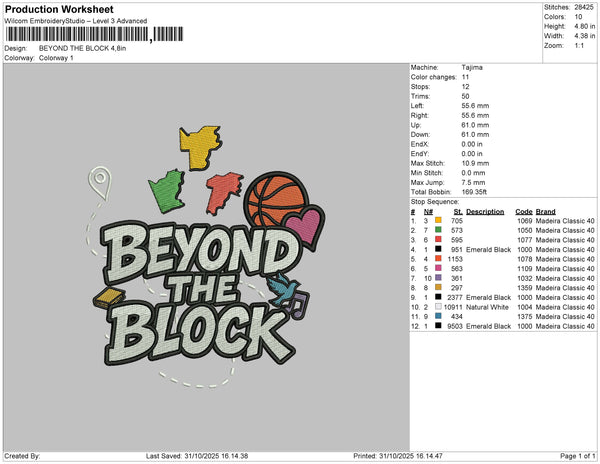Click the N# column header
The height and width of the screenshot is (464, 600).
pos(428,212)
